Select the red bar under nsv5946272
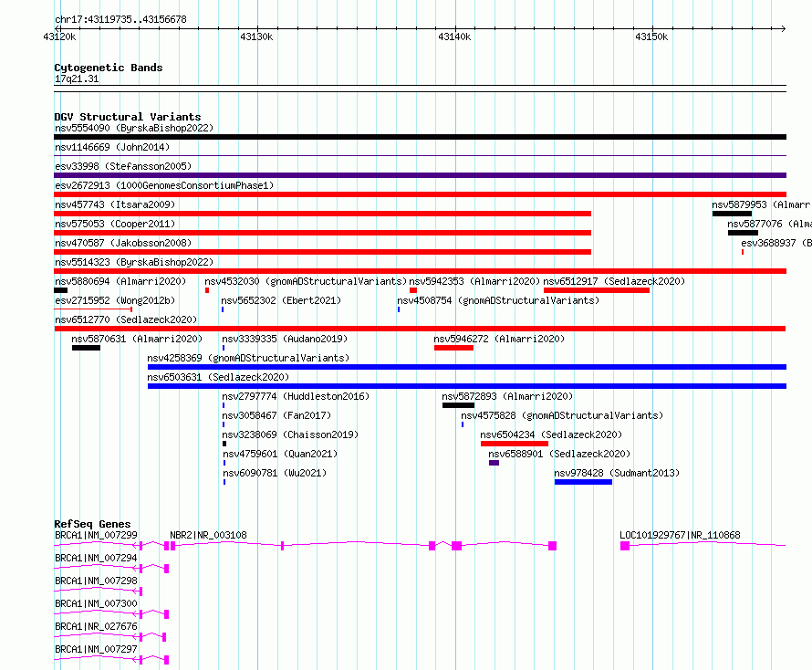812x670 pixels. click(453, 348)
